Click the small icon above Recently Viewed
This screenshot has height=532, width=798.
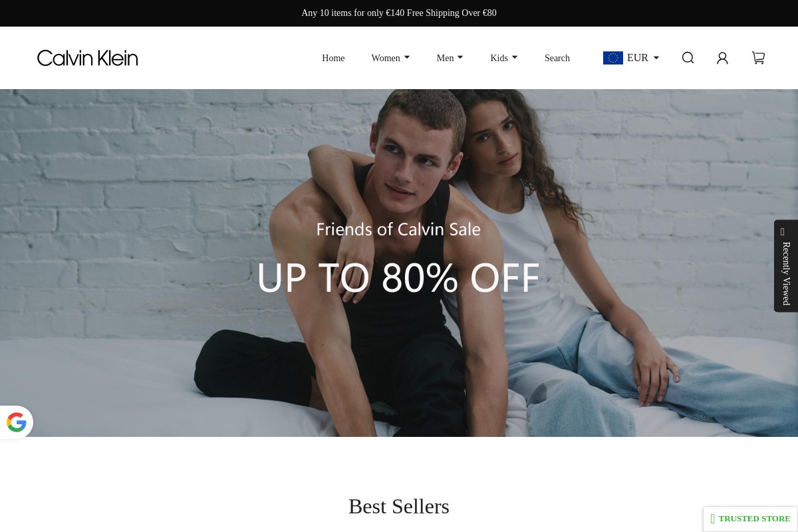[783, 232]
